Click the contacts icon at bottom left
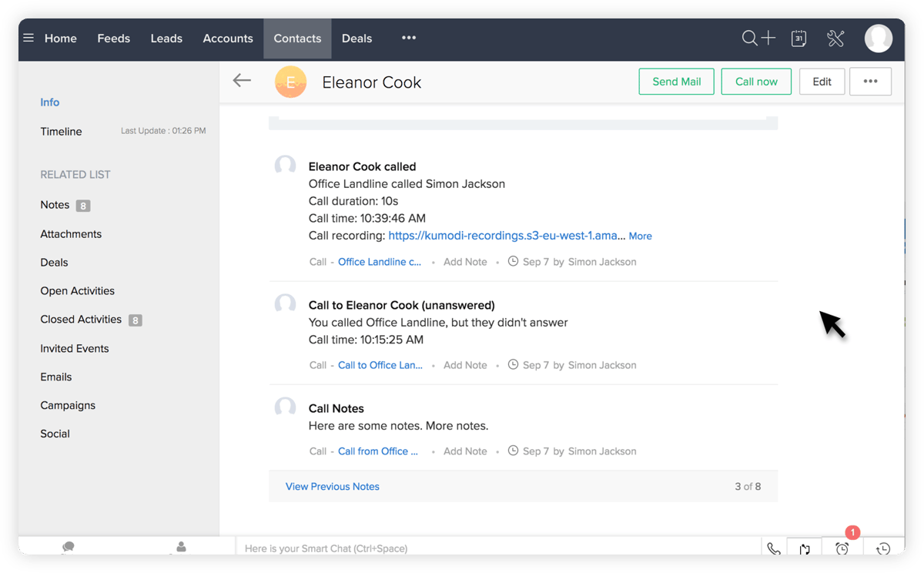Viewport: 924px width, 573px height. (x=180, y=547)
